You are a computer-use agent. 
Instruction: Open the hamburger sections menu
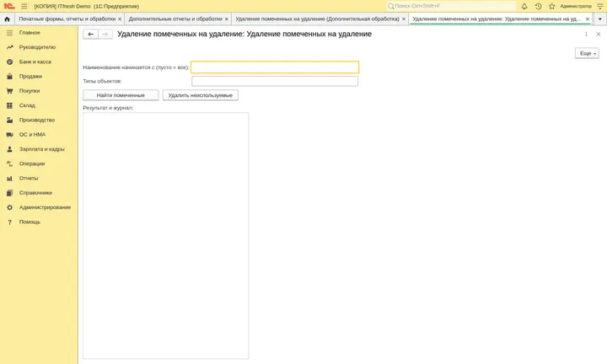24,6
